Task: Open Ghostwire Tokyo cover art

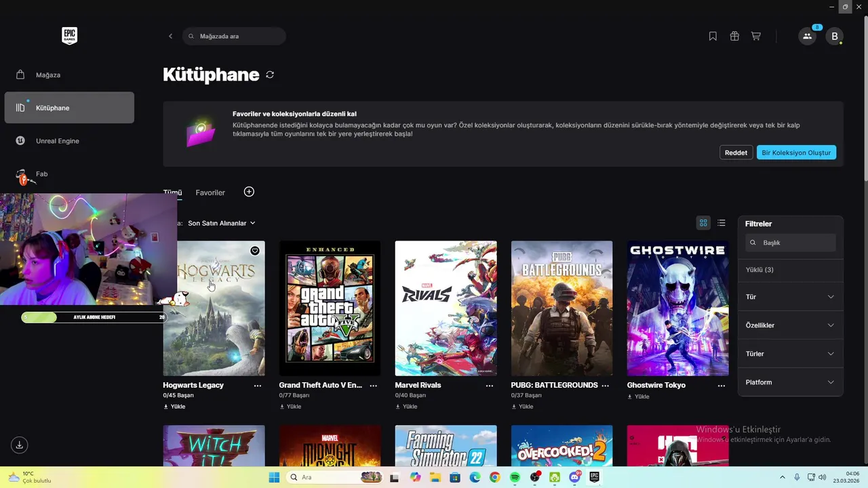Action: 677,308
